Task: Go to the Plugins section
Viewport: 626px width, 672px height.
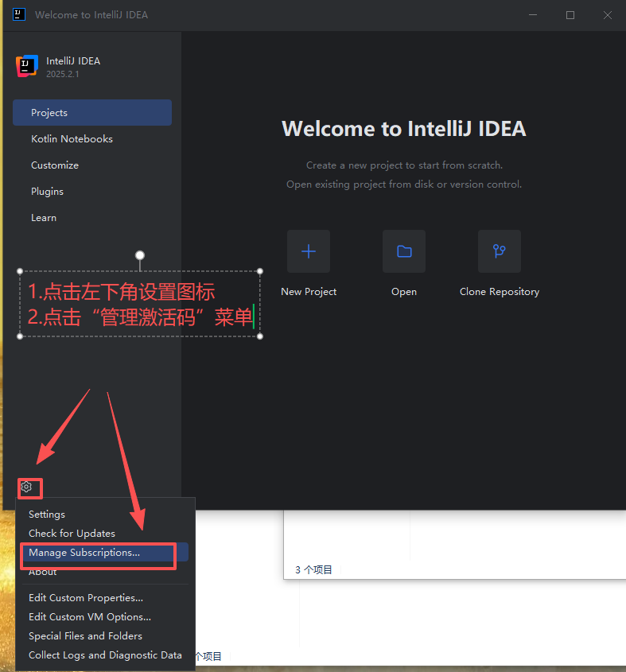Action: click(x=47, y=192)
